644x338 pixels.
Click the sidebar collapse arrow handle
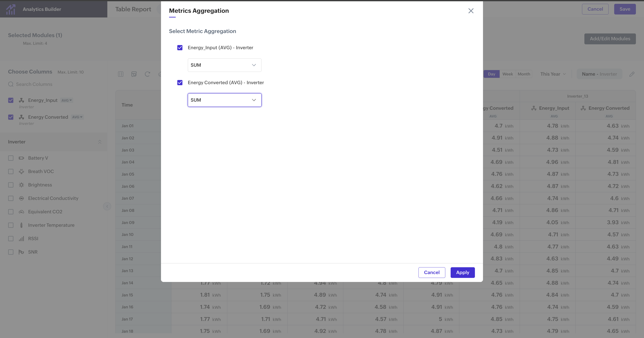pos(107,207)
